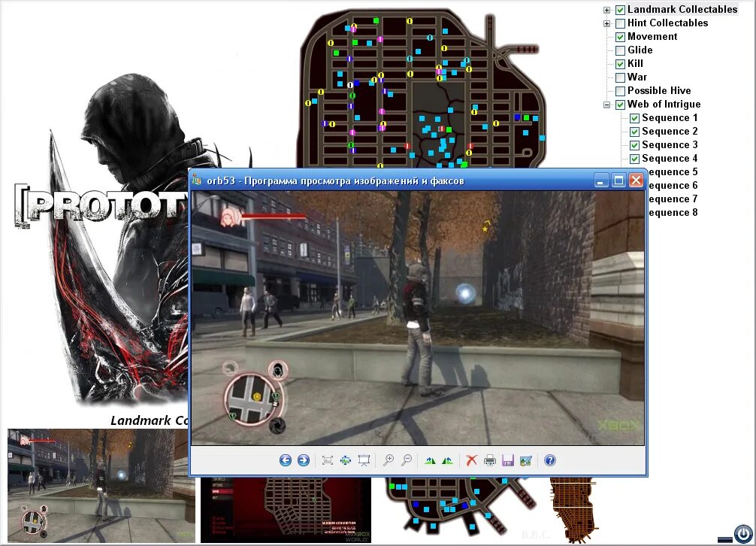The image size is (756, 546).
Task: Zoom in with the magnifier plus icon
Action: 388,460
